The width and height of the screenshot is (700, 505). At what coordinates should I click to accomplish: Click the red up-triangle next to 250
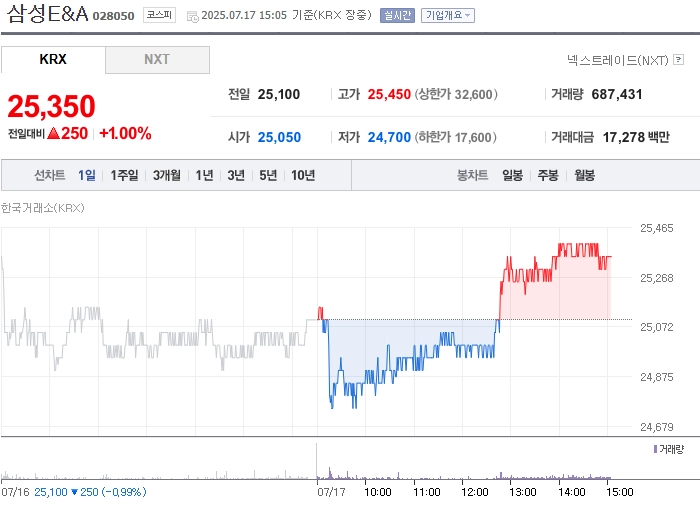click(x=53, y=133)
